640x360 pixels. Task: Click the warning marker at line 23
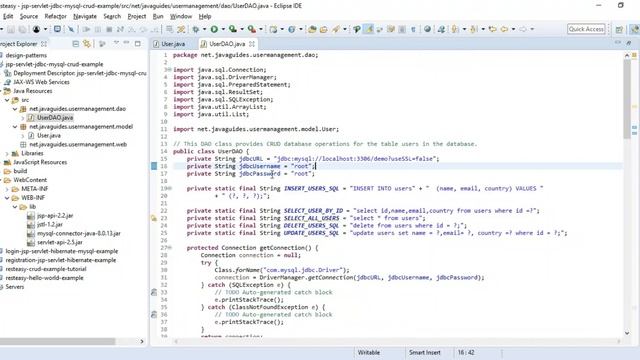point(154,218)
